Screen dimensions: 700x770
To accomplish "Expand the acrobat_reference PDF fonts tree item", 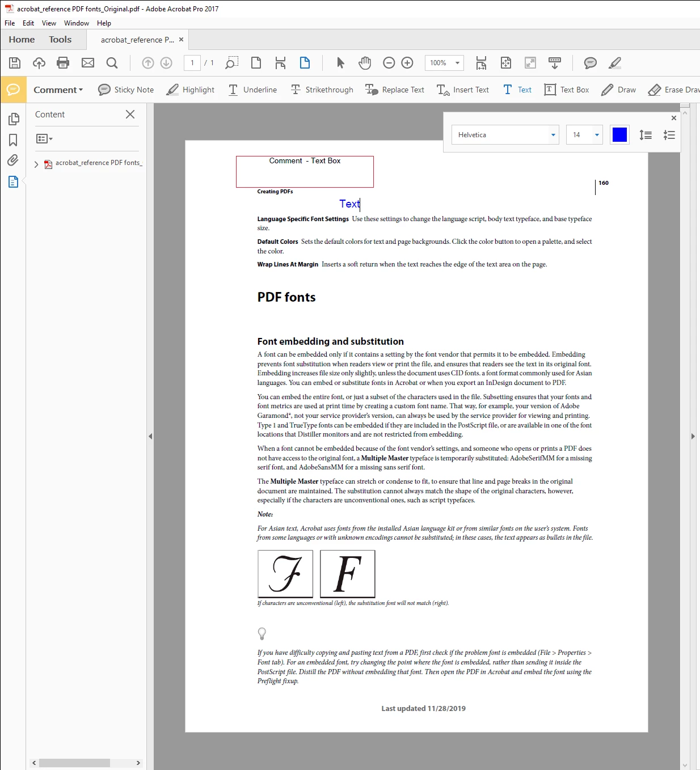I will coord(36,164).
